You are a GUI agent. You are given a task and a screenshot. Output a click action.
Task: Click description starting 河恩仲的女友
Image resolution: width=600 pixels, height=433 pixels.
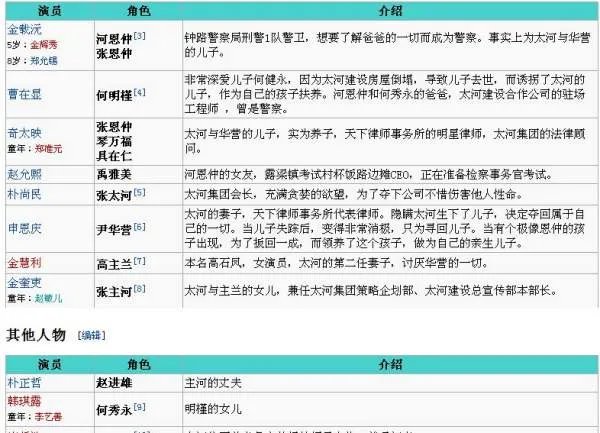[369, 175]
